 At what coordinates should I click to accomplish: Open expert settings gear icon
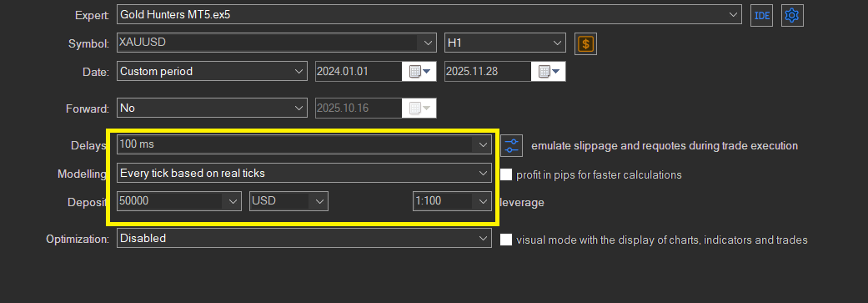pos(792,15)
